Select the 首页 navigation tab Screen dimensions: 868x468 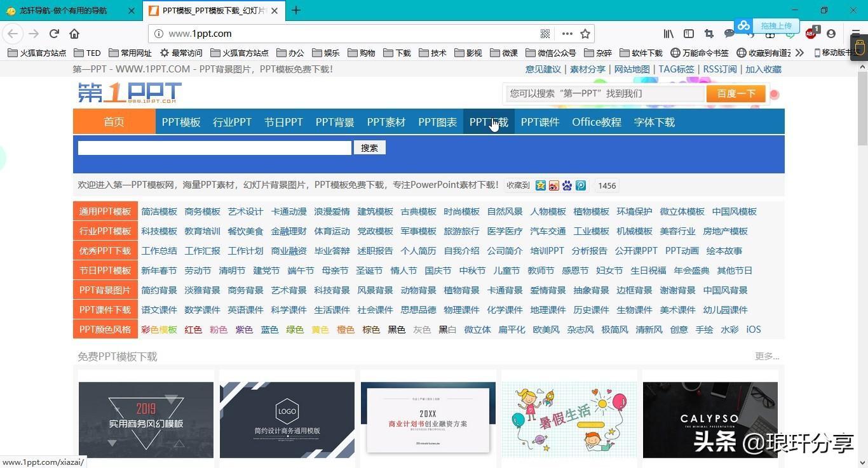click(x=114, y=122)
